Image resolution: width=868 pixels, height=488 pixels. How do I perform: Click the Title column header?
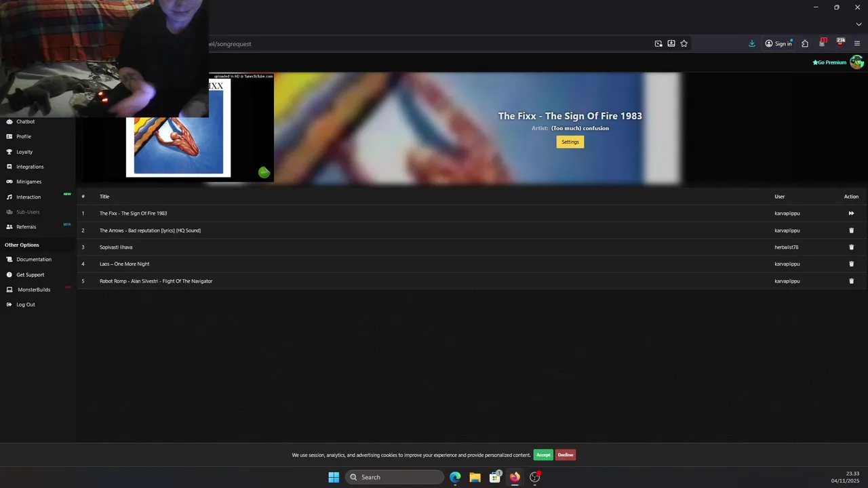tap(104, 197)
